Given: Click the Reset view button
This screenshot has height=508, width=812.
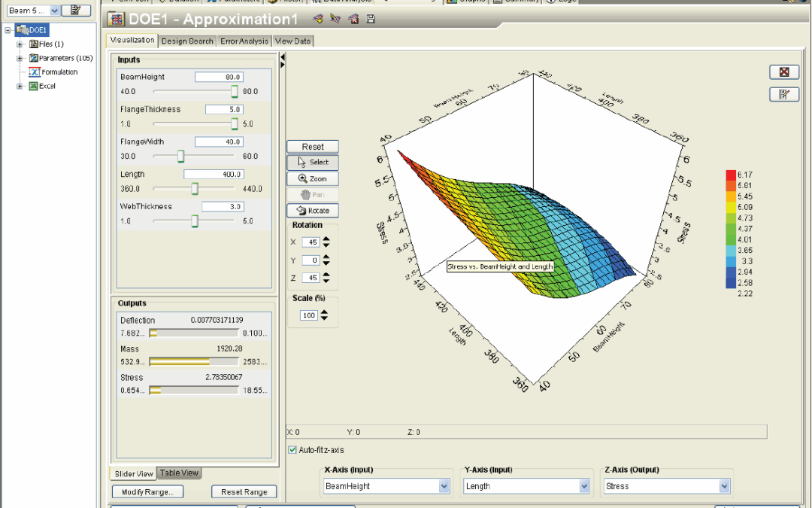Looking at the screenshot, I should click(313, 147).
